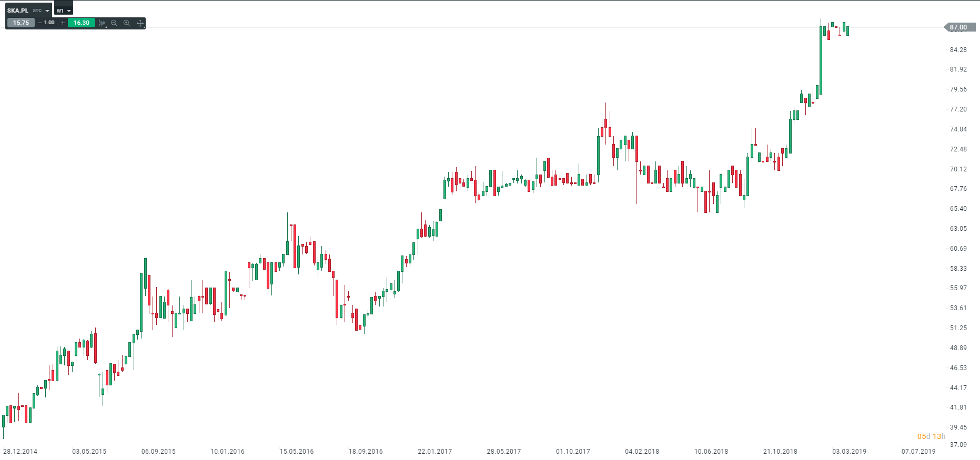Click the 37.09 price axis label

click(x=958, y=445)
